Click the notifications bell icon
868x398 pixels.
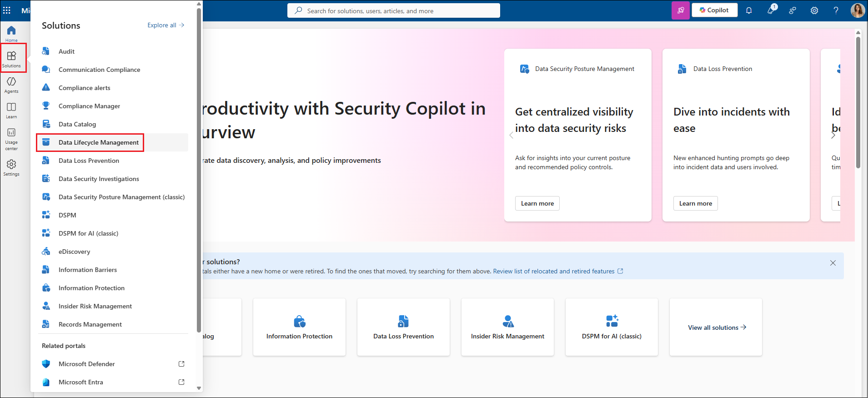pyautogui.click(x=749, y=10)
